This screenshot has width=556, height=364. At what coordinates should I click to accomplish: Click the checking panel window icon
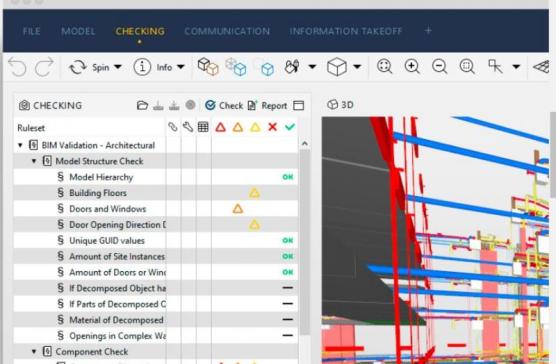(299, 105)
